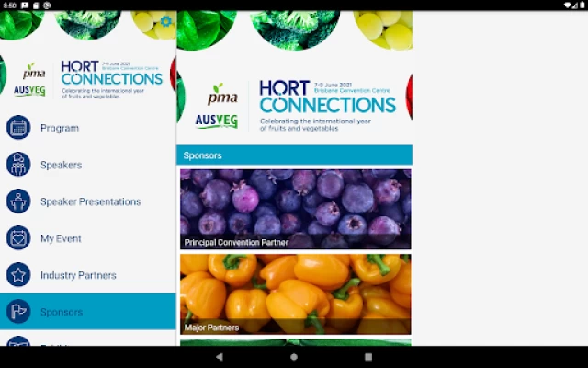Select the highlighted Sponsors menu item

(x=88, y=312)
